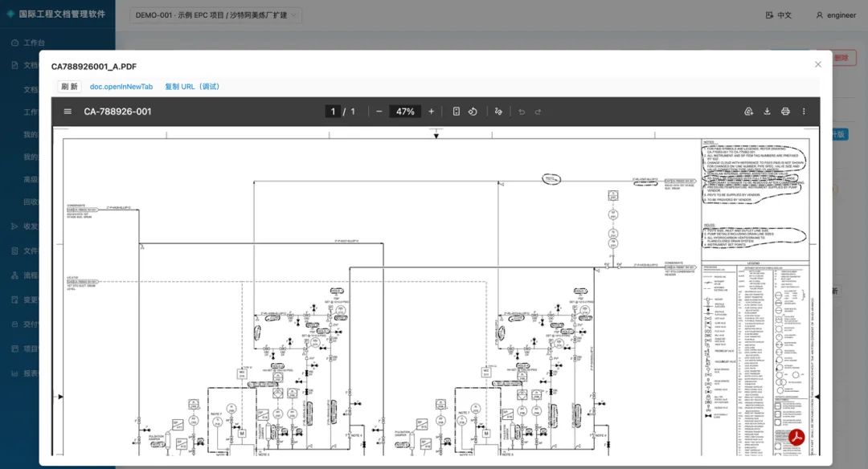868x469 pixels.
Task: Open PDF viewer more actions menu
Action: tap(804, 111)
